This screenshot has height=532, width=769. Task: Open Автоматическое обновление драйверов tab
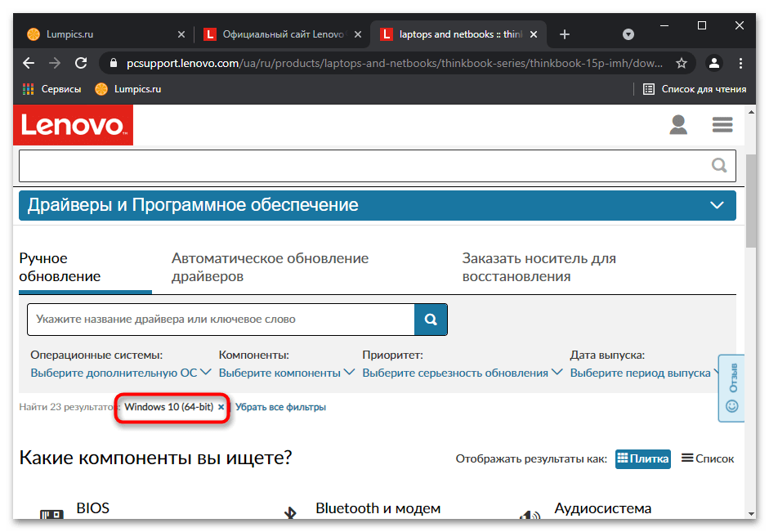tap(270, 267)
